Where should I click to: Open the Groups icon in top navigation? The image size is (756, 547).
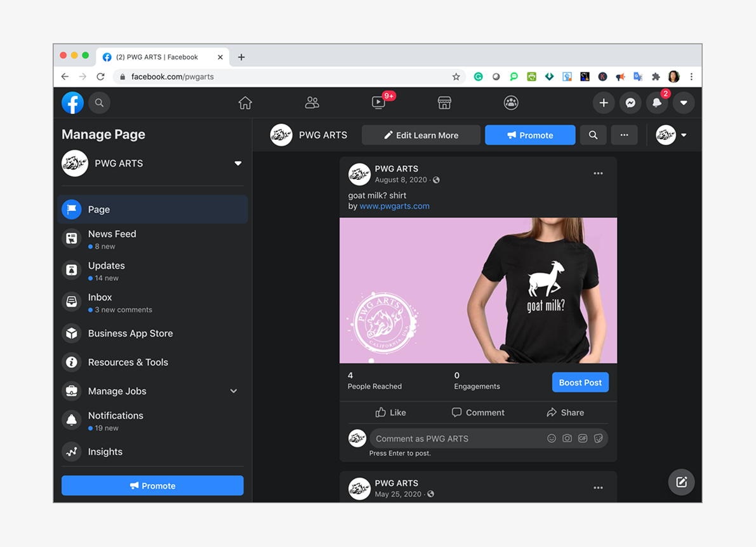[511, 103]
